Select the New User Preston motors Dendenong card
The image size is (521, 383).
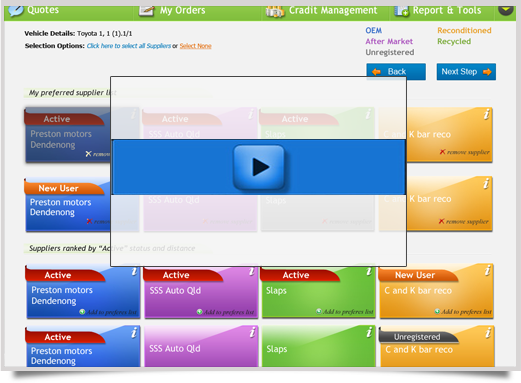click(68, 205)
